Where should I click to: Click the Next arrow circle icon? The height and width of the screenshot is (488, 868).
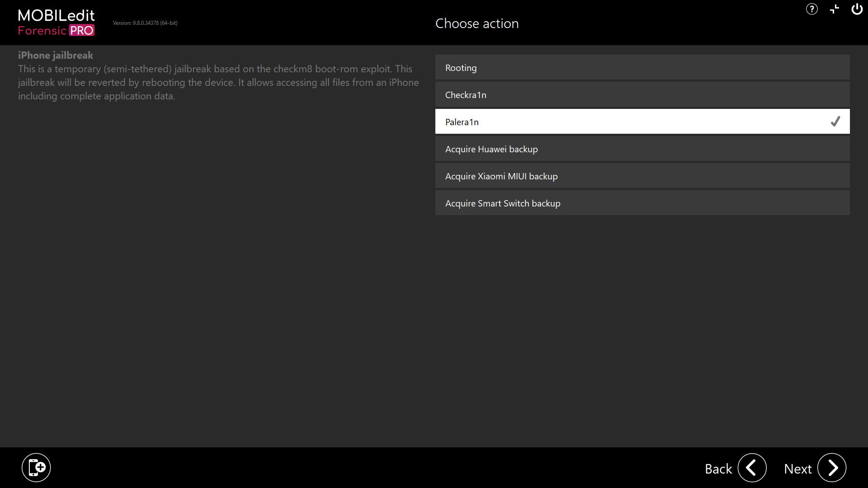coord(832,468)
